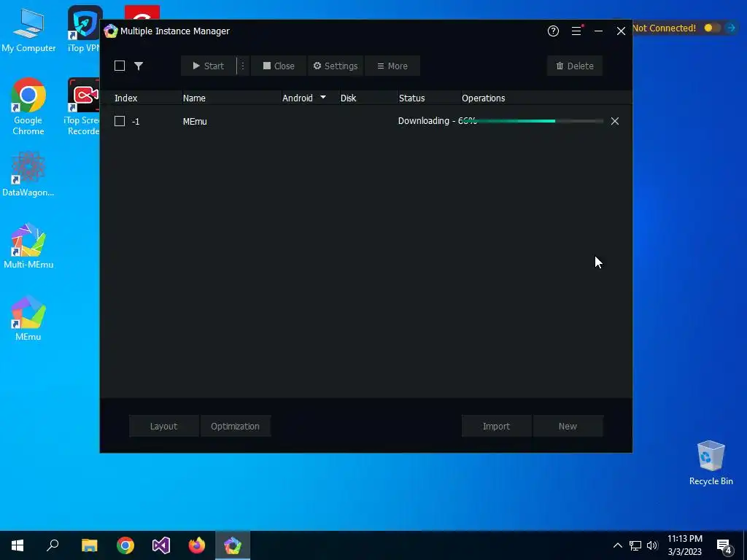Viewport: 747px width, 560px height.
Task: Open Firefox from the taskbar
Action: click(197, 545)
